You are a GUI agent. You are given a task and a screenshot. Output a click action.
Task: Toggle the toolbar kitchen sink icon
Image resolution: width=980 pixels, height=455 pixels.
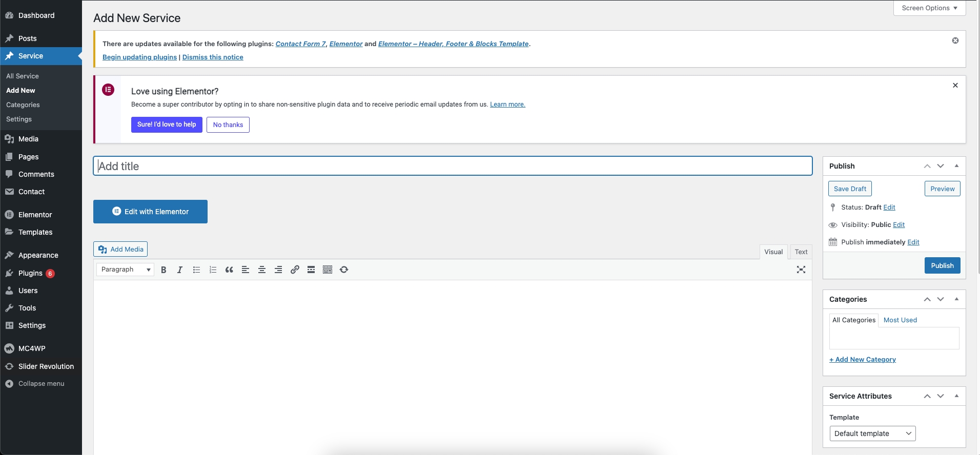point(328,270)
